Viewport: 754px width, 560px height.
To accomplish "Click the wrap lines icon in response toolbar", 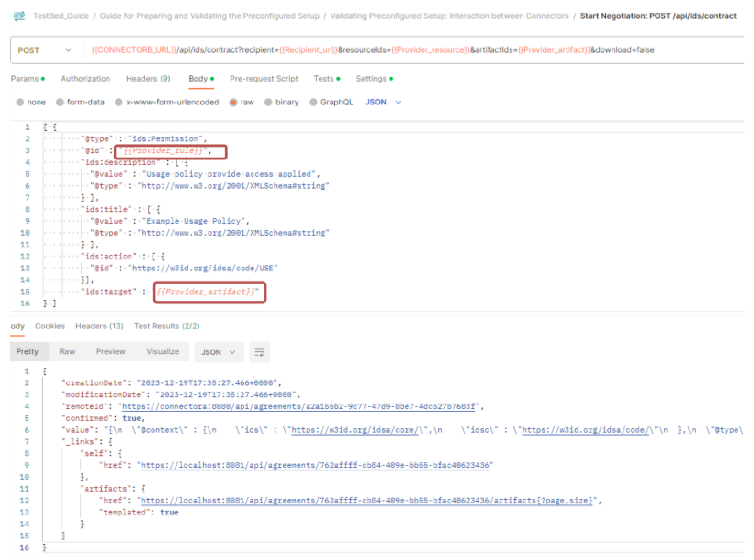I will pyautogui.click(x=260, y=353).
